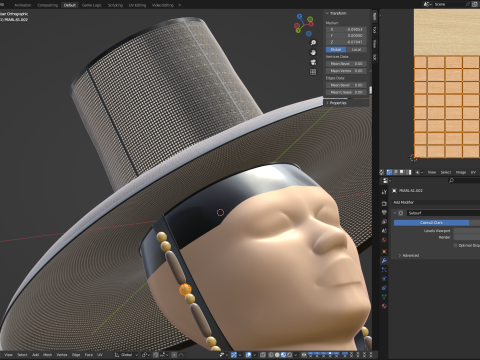
Task: Toggle snapping magnet in viewport header
Action: click(157, 355)
